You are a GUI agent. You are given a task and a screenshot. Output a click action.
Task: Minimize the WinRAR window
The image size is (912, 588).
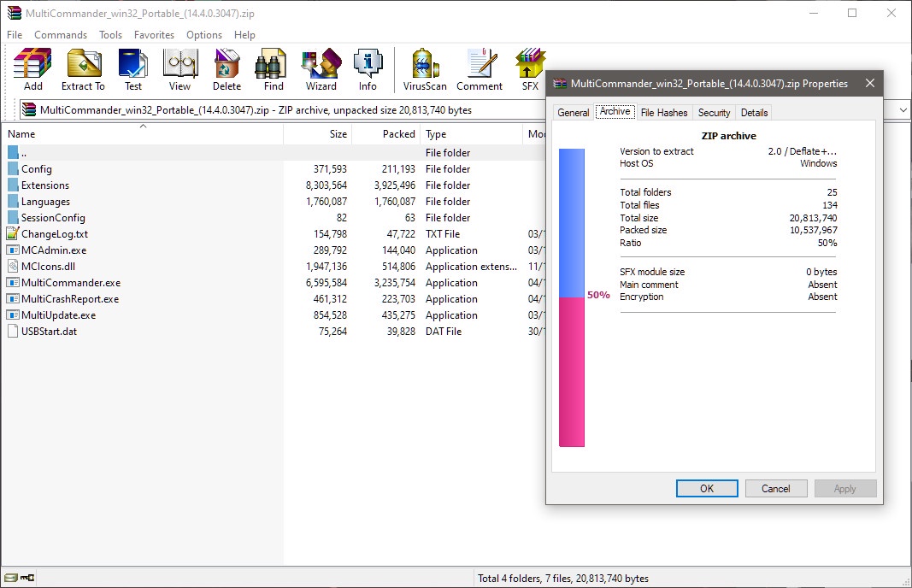point(814,13)
